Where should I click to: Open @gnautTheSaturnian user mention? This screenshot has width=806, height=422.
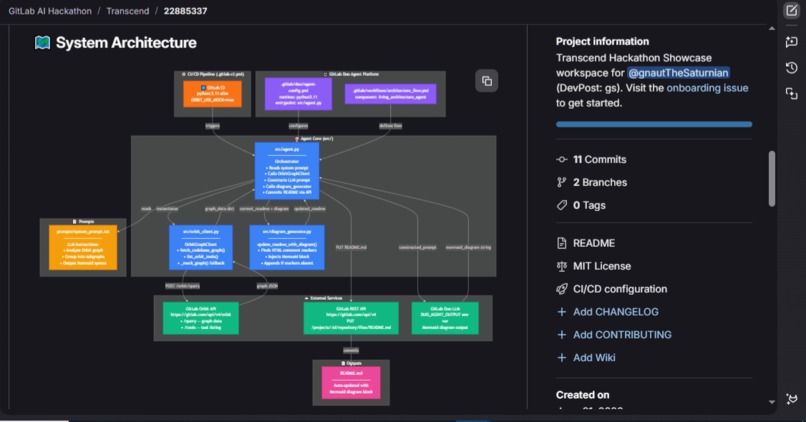(678, 73)
